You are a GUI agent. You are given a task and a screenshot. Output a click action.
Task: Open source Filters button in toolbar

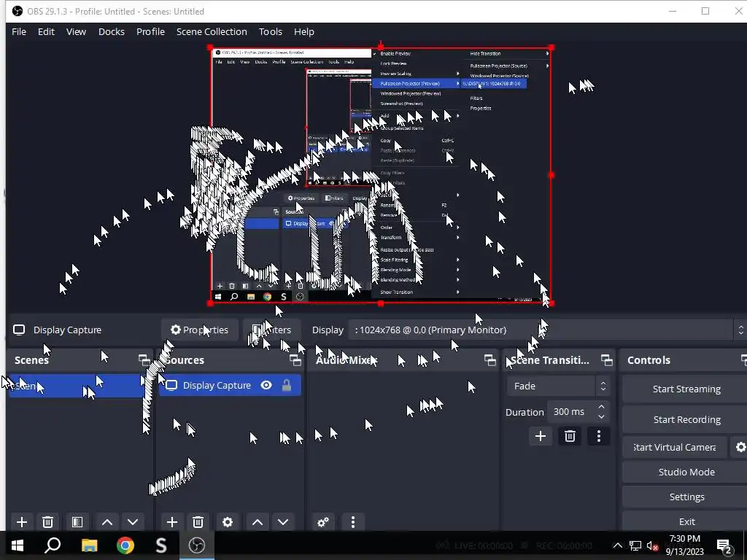(271, 330)
